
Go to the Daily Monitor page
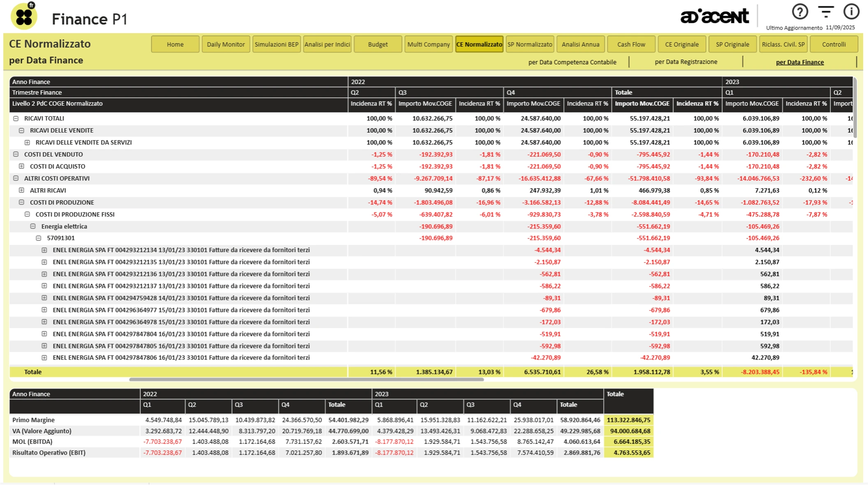[226, 44]
